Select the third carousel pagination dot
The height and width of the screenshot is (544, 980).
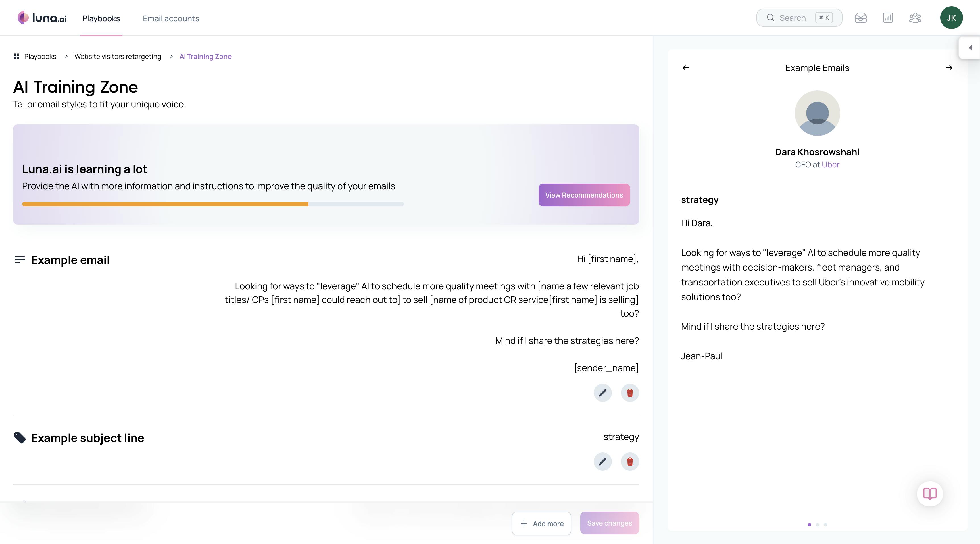[x=825, y=525]
